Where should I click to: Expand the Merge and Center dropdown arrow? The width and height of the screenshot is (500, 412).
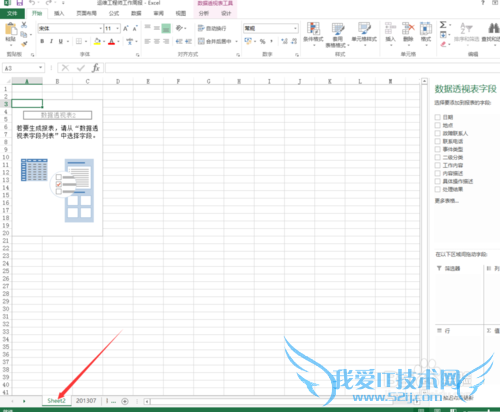click(236, 41)
